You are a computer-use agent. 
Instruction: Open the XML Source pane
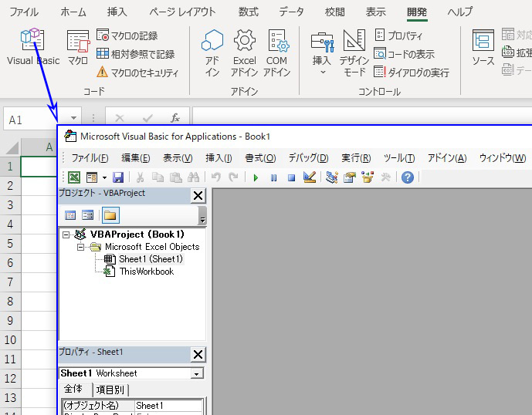(483, 48)
